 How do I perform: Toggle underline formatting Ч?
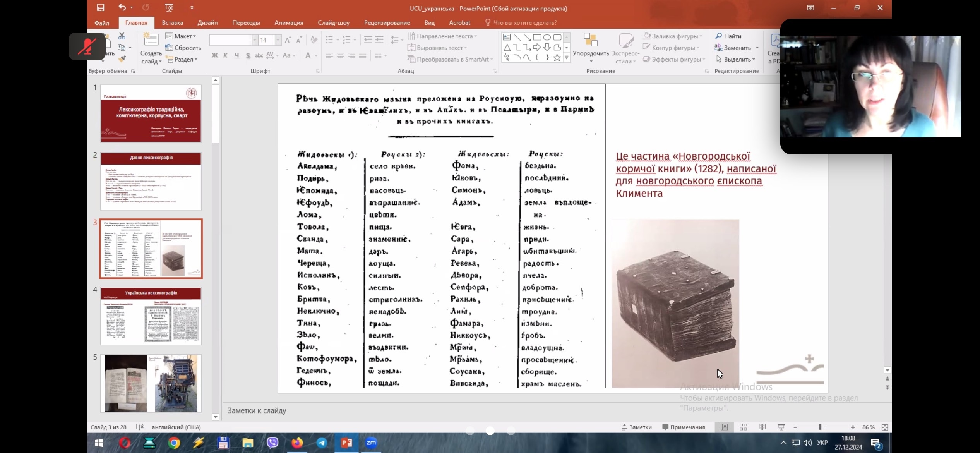point(236,55)
